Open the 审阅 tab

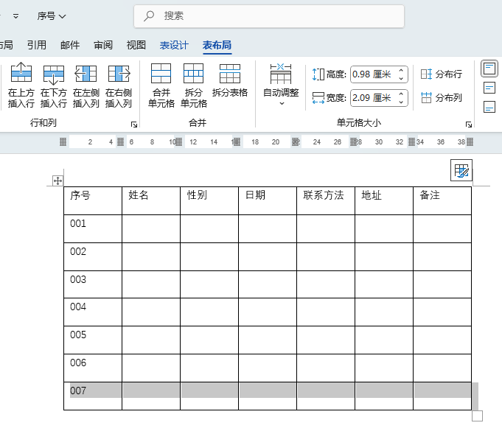point(103,45)
